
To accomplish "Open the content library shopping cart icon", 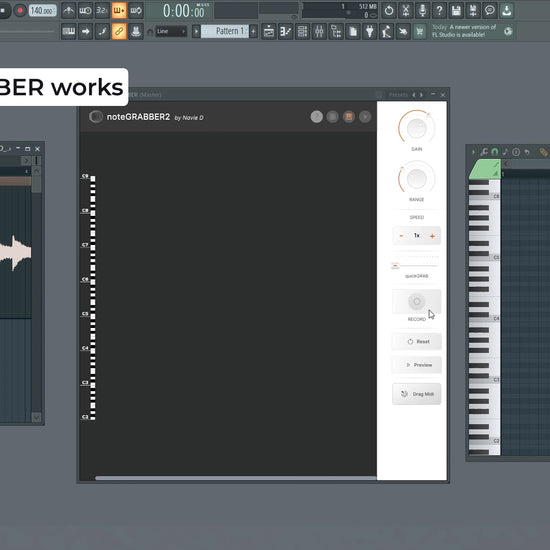I will (420, 32).
